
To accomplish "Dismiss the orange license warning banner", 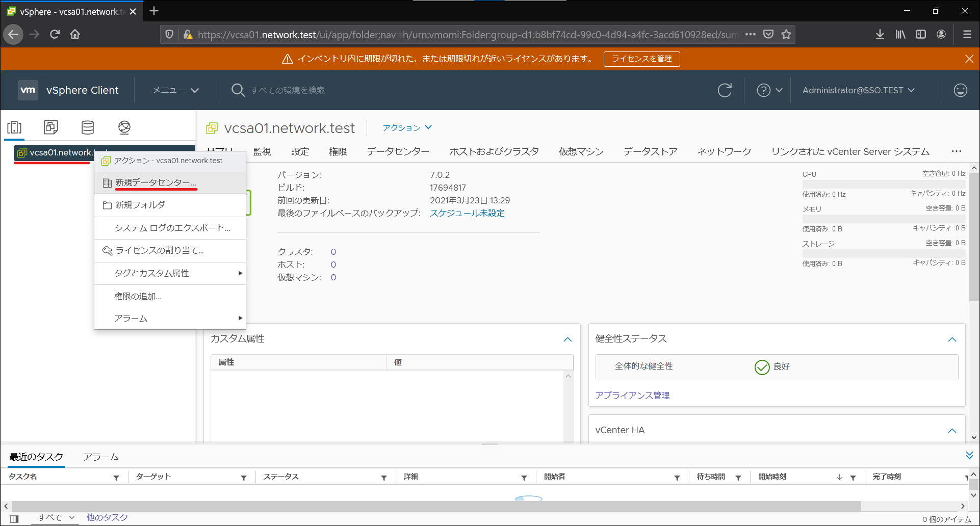I will tap(969, 59).
